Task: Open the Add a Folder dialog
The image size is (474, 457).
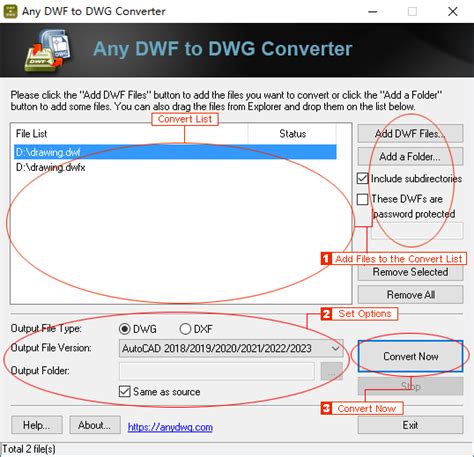Action: click(410, 157)
